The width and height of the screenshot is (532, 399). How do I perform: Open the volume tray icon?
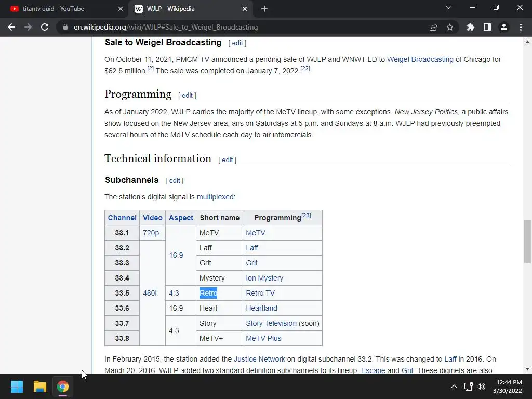pos(481,387)
